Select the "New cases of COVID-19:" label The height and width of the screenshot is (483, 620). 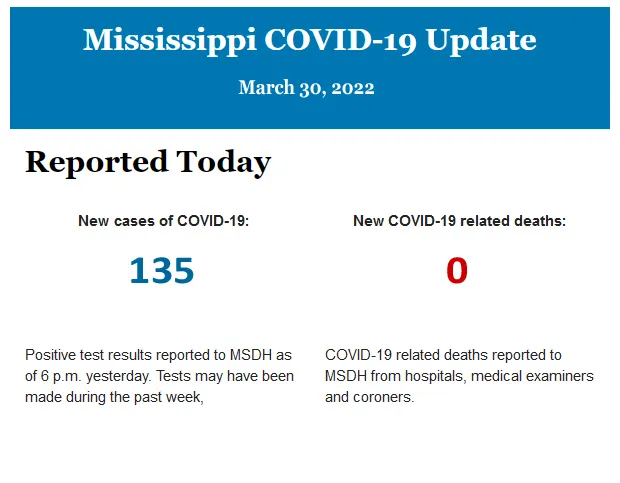[x=163, y=221]
